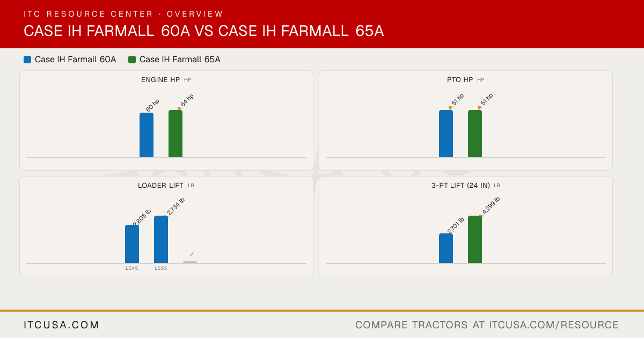Viewport: 644px width, 338px height.
Task: Click the winner marker above 64 hp bar
Action: pos(180,109)
